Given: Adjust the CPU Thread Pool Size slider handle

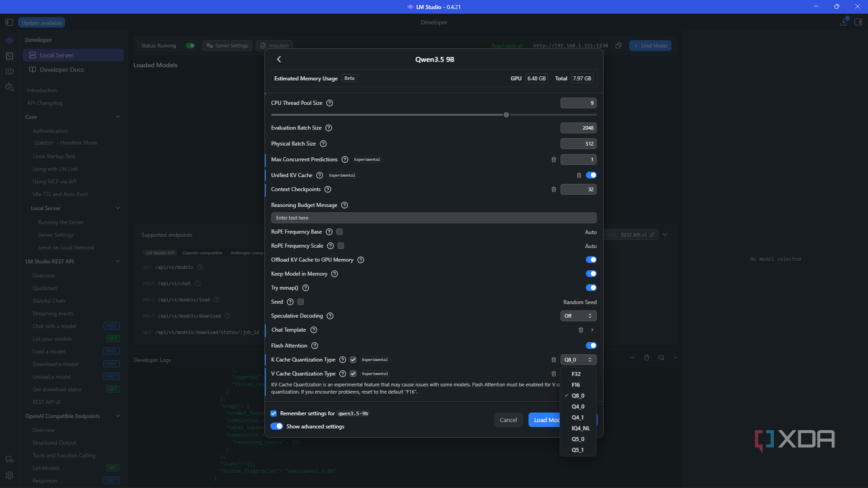Looking at the screenshot, I should coord(506,115).
